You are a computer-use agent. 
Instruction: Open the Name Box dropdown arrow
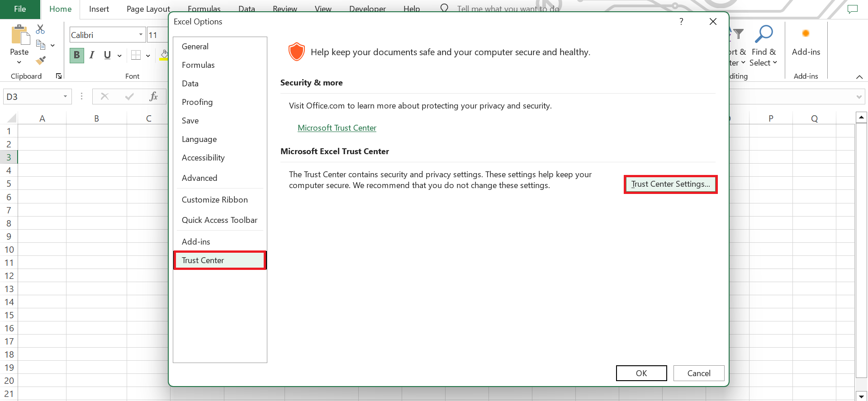[x=65, y=96]
